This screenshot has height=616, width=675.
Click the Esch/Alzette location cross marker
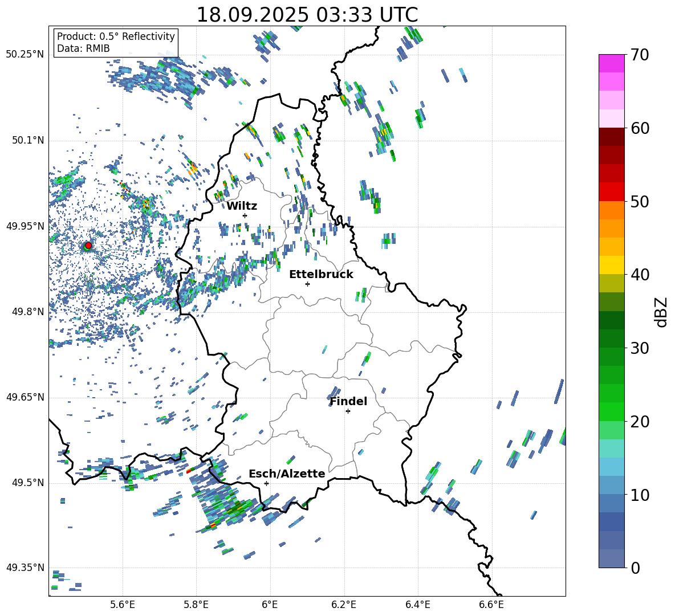pos(266,483)
